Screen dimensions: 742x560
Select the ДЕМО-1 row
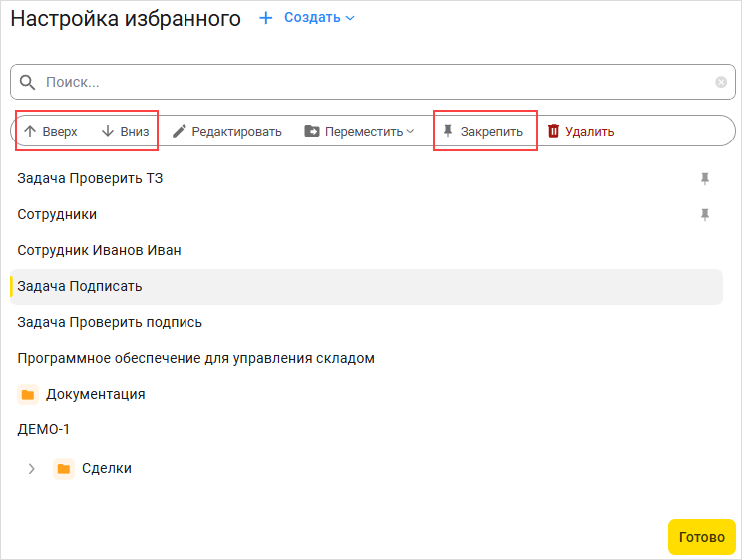(x=366, y=429)
